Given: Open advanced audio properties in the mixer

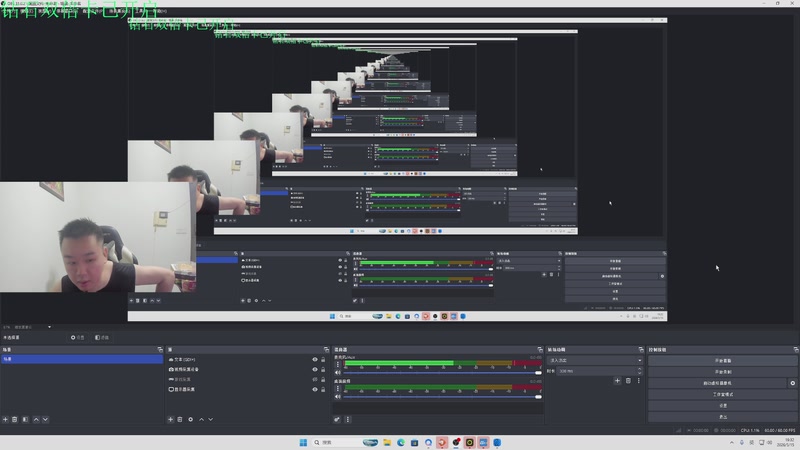Looking at the screenshot, I should tap(337, 419).
